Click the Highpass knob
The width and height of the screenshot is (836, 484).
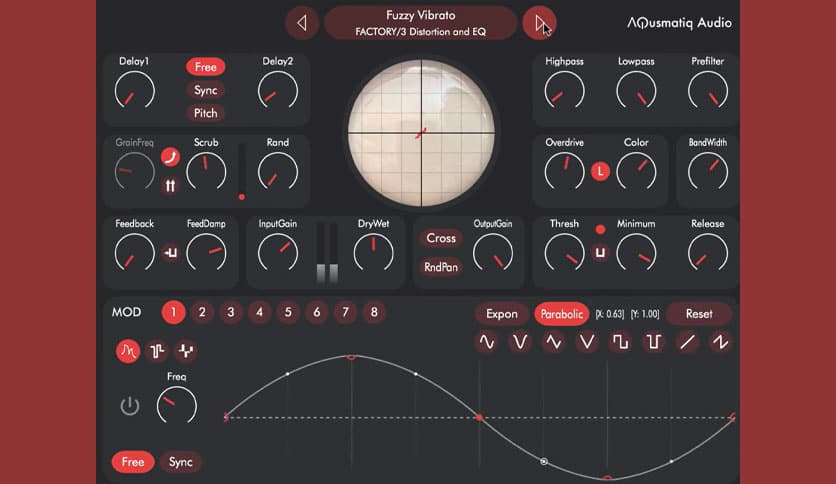(564, 91)
